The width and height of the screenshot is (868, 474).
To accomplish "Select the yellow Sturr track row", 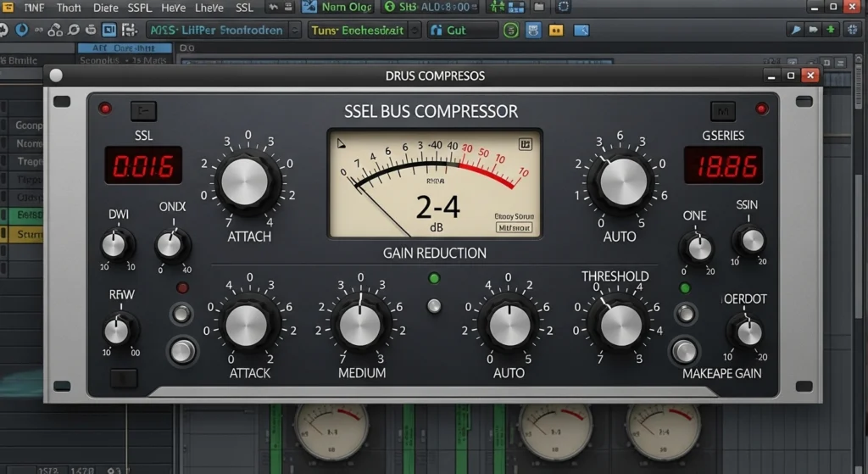I will click(x=22, y=234).
